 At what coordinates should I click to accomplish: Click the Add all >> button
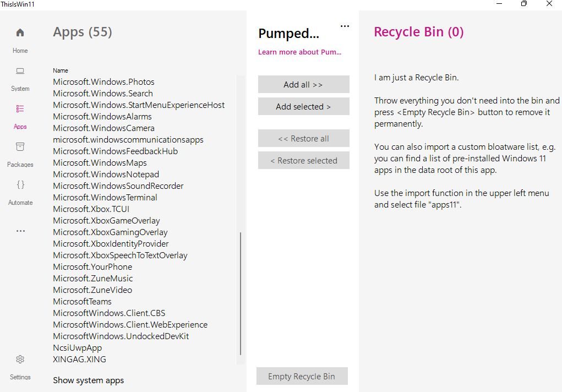(x=303, y=85)
